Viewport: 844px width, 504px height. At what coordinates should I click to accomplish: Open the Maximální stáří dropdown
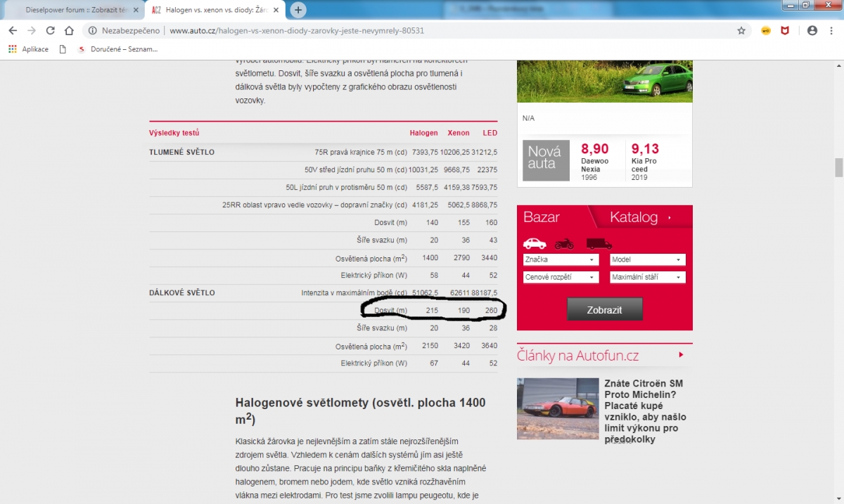click(x=648, y=277)
